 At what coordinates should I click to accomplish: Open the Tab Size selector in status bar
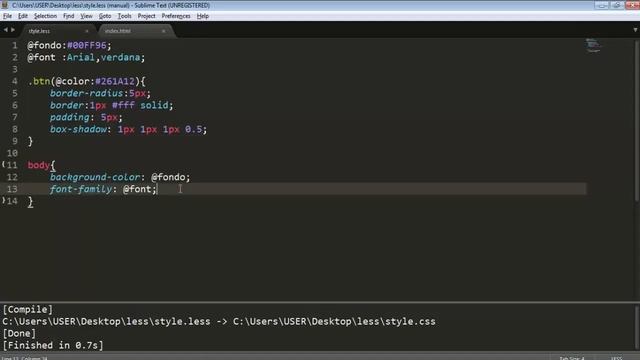point(572,358)
